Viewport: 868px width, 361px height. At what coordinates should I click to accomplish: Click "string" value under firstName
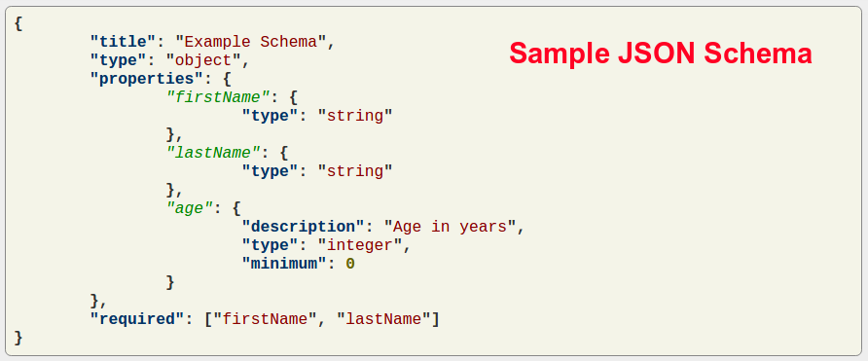click(x=355, y=116)
